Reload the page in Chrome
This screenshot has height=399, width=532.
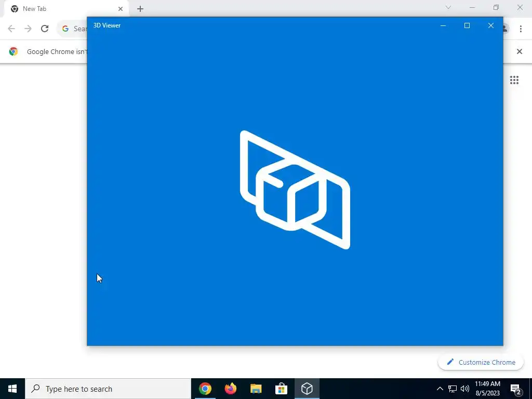click(x=45, y=29)
